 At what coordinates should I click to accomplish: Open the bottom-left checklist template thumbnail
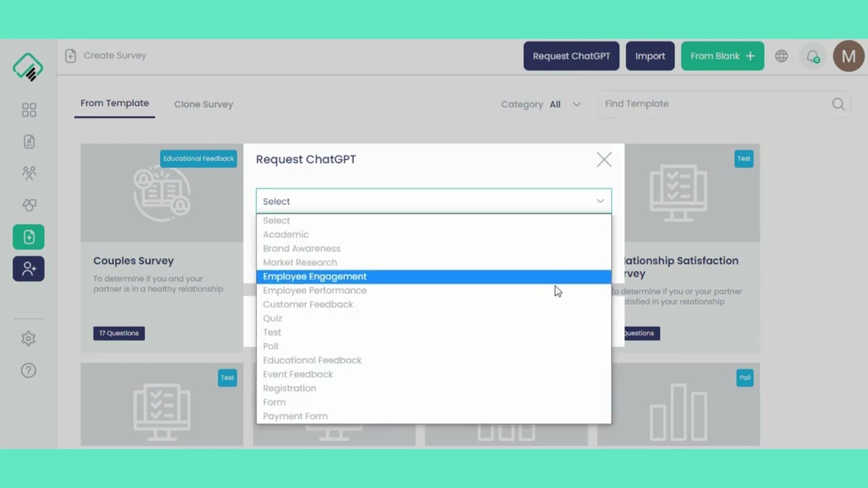[x=161, y=405]
